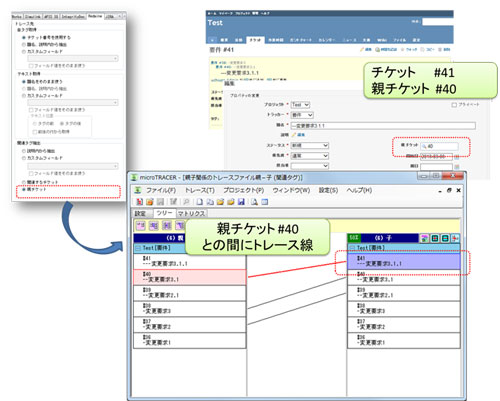Image resolution: width=500 pixels, height=401 pixels.
Task: Select チケット番号を使用する radio button
Action: tap(24, 37)
